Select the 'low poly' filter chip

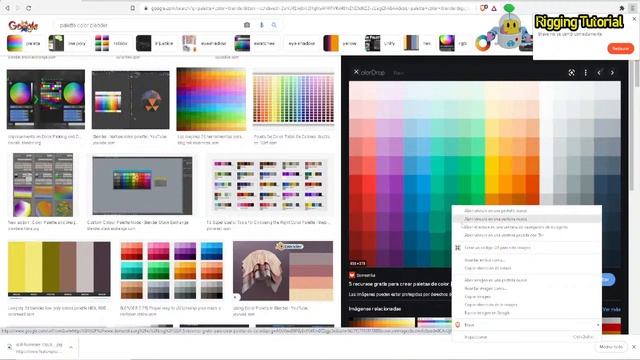pos(68,43)
